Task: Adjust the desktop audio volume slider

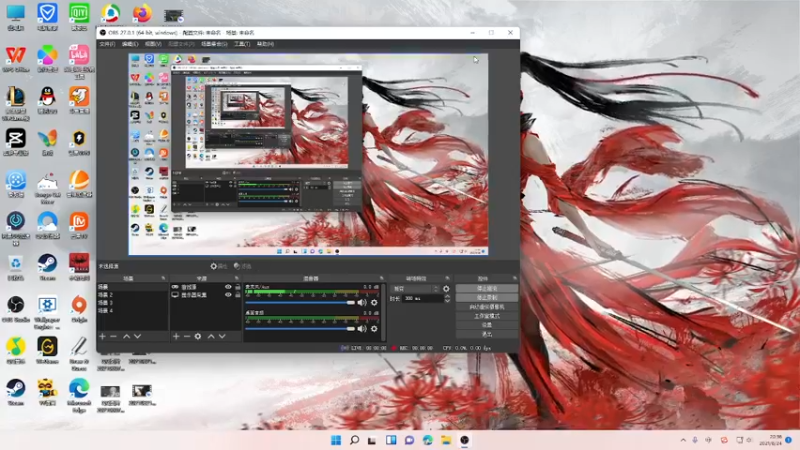Action: click(300, 329)
